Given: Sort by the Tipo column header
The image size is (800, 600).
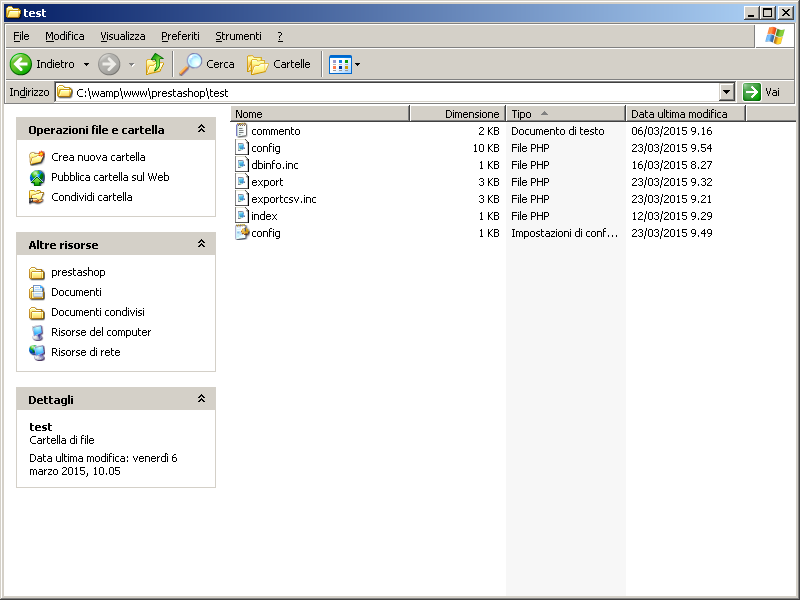Looking at the screenshot, I should [x=566, y=114].
